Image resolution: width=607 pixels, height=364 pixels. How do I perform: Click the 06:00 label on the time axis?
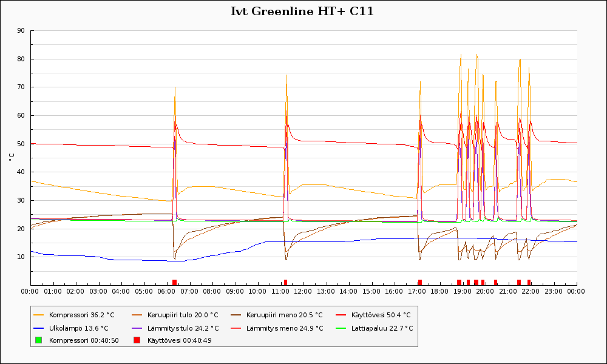166,291
